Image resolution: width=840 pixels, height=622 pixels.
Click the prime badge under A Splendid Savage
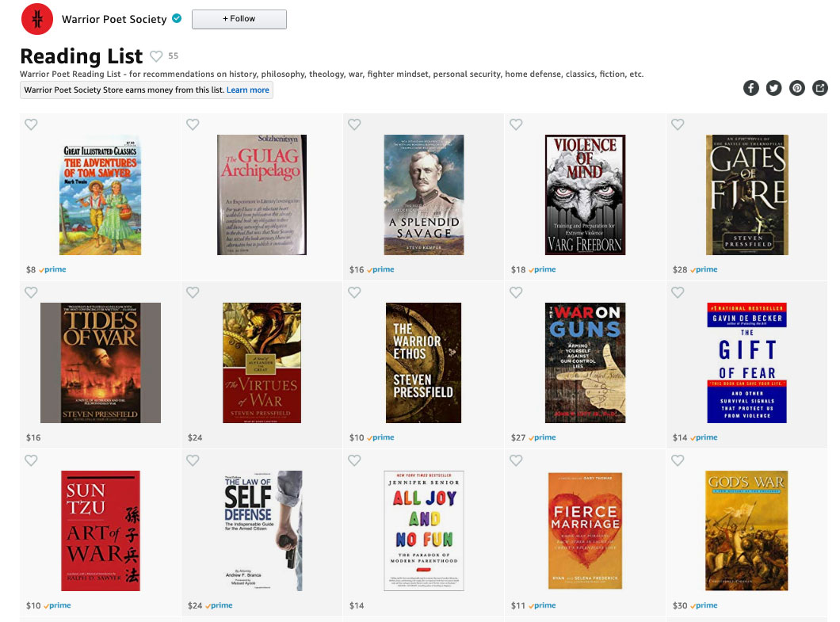pyautogui.click(x=380, y=269)
